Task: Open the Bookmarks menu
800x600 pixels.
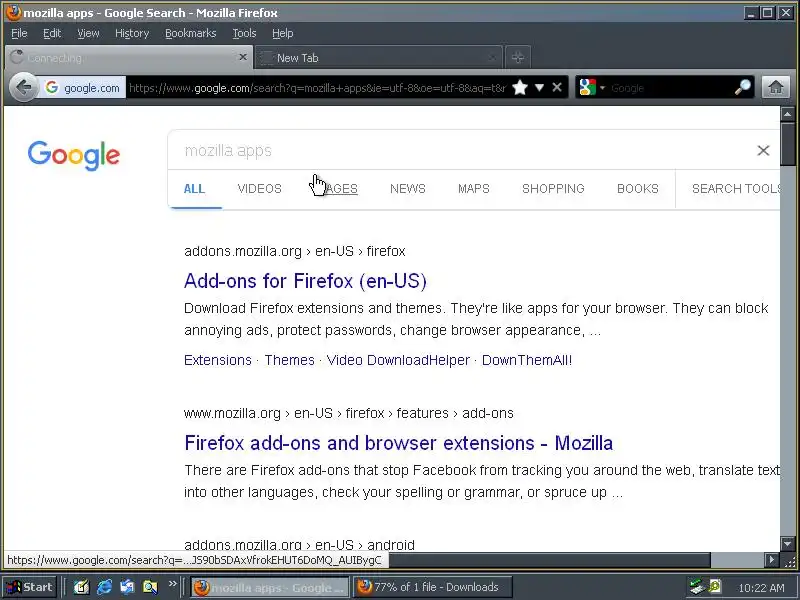Action: click(190, 33)
